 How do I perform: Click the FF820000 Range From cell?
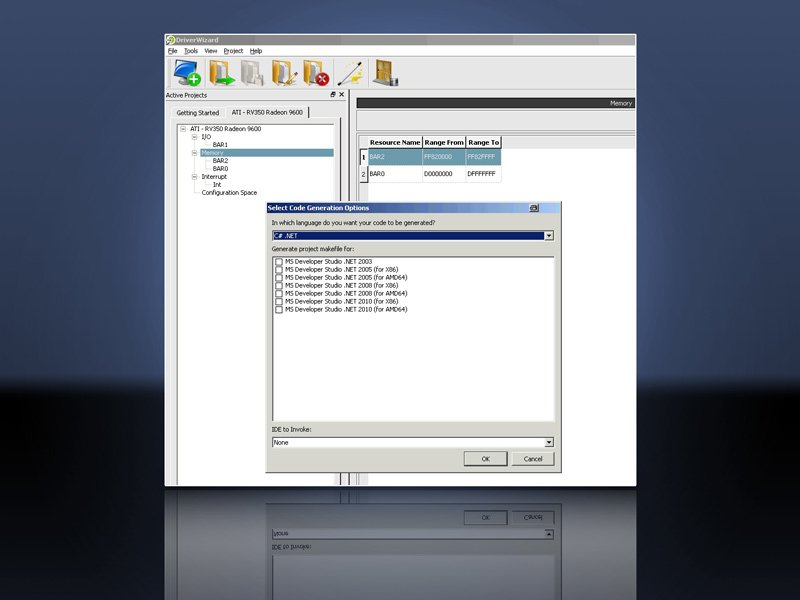point(444,157)
